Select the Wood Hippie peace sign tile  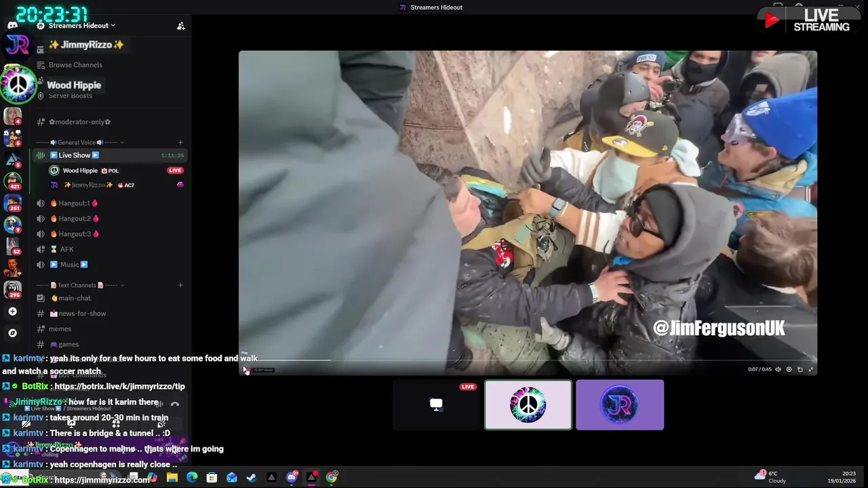pyautogui.click(x=528, y=405)
